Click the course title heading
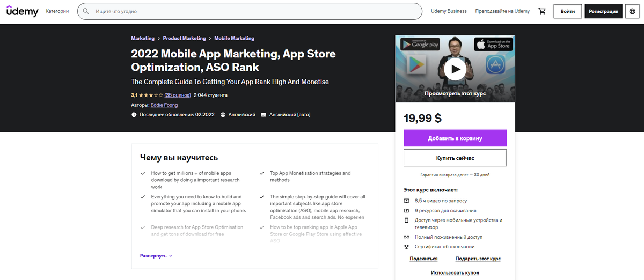 pyautogui.click(x=233, y=61)
